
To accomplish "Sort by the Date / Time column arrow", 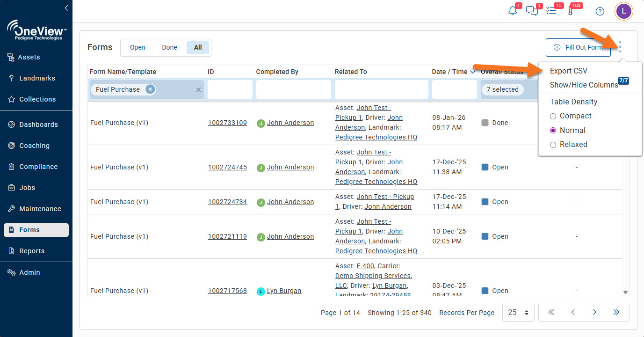I will [473, 72].
